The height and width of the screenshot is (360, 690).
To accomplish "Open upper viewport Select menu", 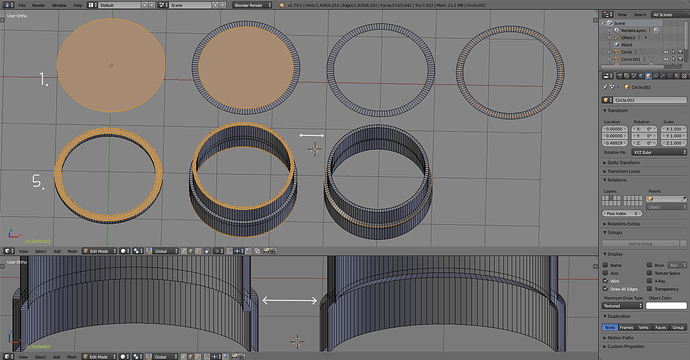I will [41, 251].
